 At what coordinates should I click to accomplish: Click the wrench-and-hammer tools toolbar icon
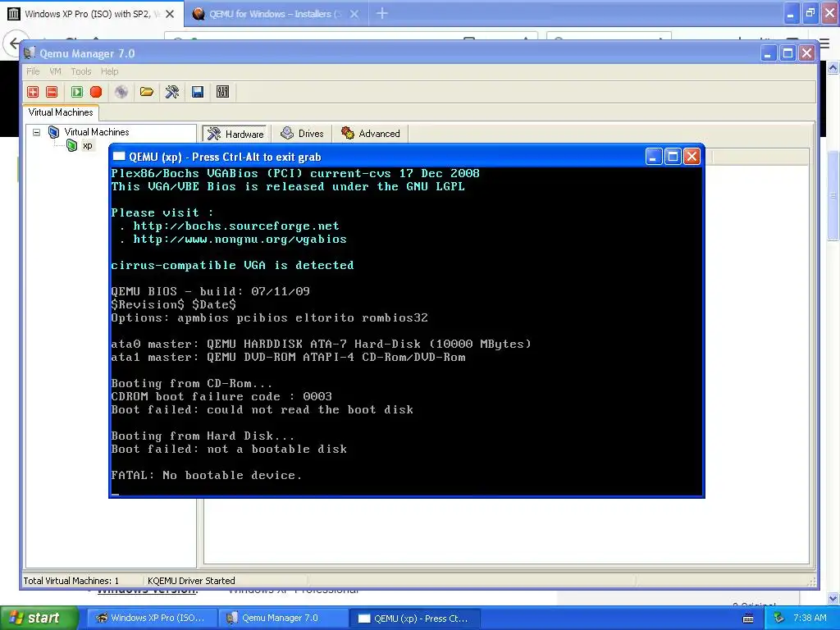[172, 92]
